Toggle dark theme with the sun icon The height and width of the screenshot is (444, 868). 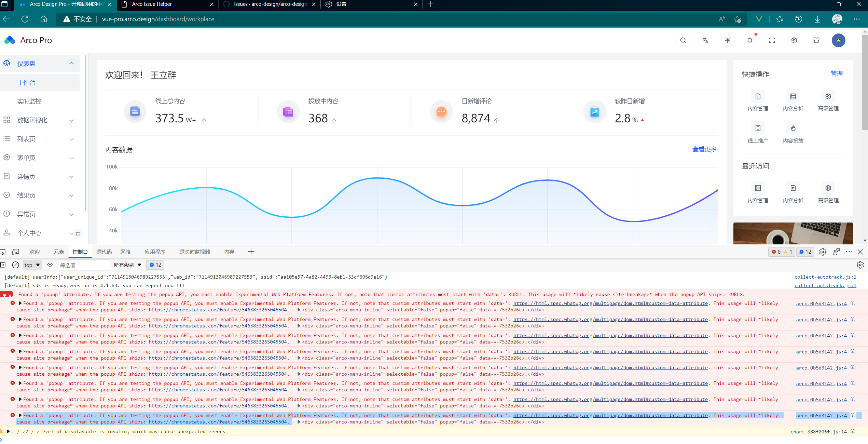pyautogui.click(x=728, y=40)
